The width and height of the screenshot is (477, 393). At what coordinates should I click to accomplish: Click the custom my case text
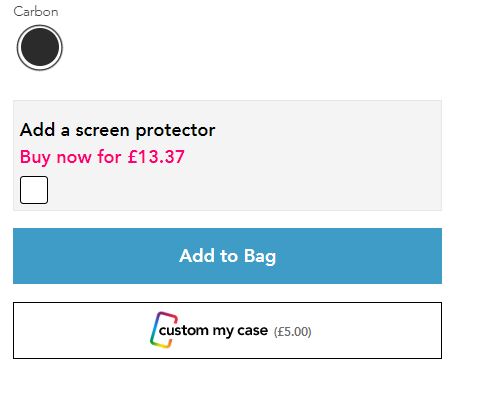[213, 331]
